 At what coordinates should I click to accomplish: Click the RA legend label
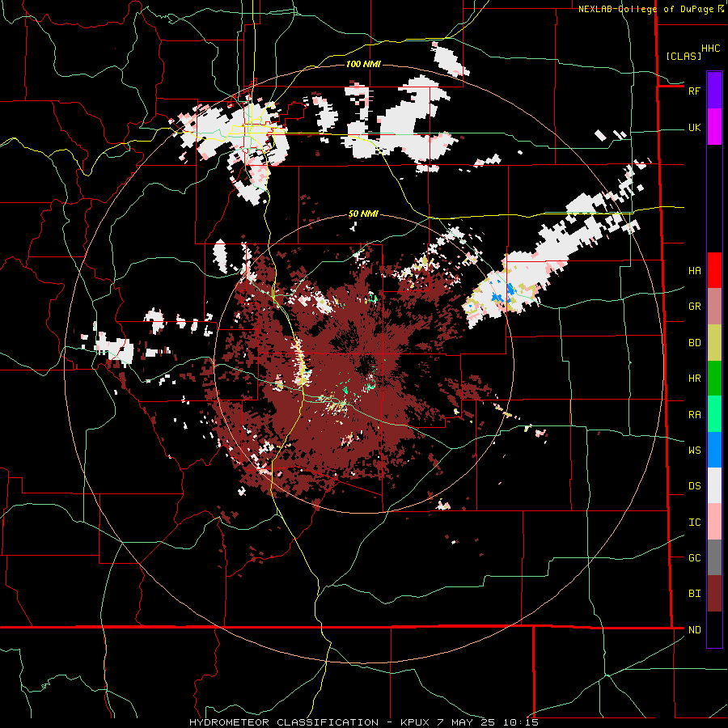[694, 415]
